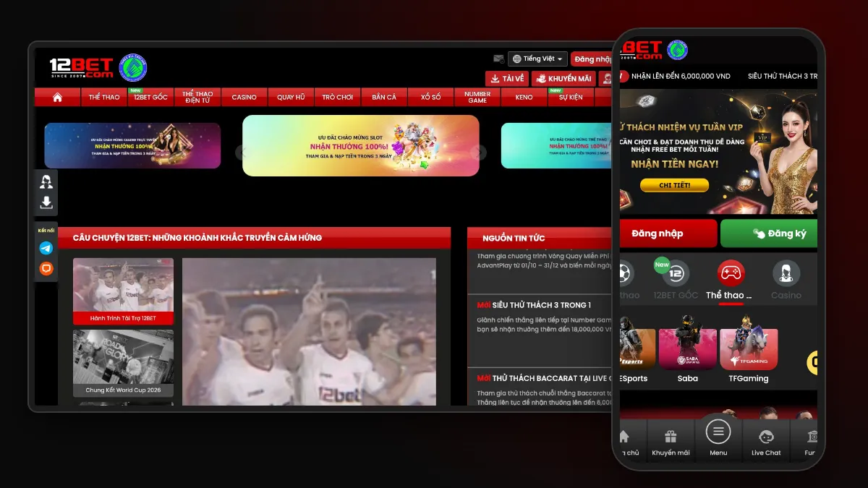This screenshot has height=488, width=868.
Task: Open the Chung Kết World Cup 2026 thumbnail
Action: (123, 363)
